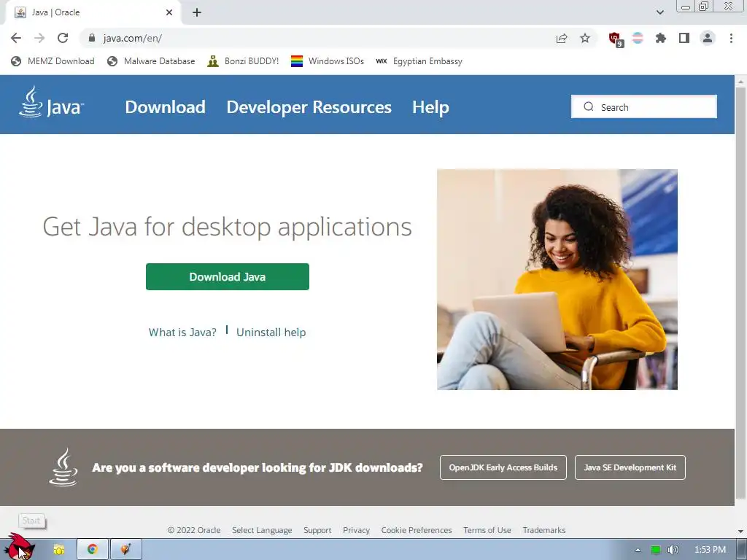
Task: Click the Support footer link
Action: click(x=317, y=530)
